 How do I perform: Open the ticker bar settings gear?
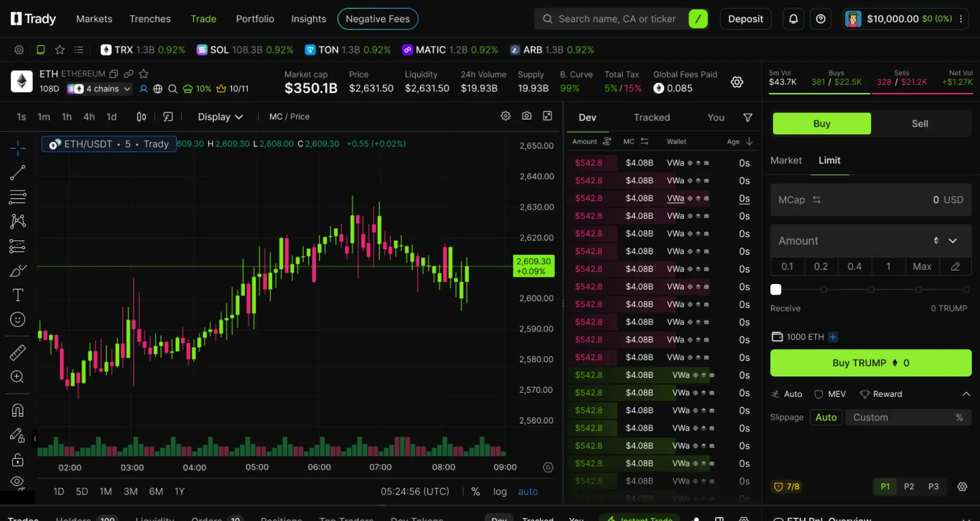click(x=19, y=50)
